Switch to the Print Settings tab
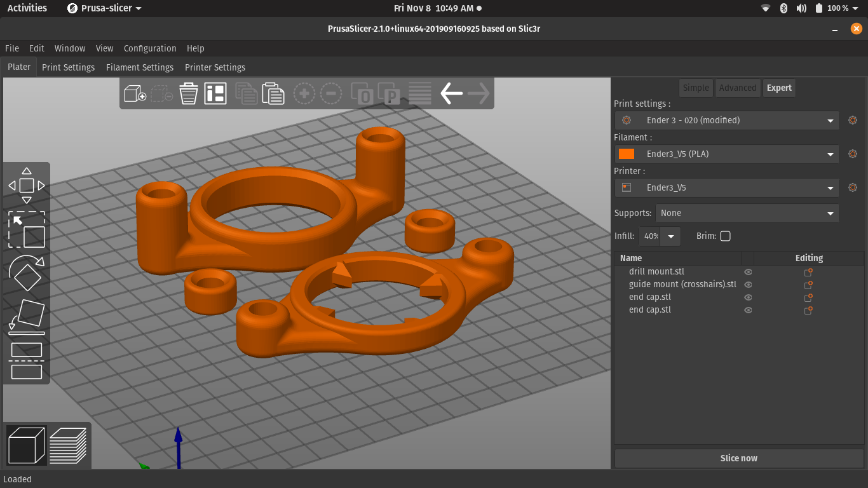 pyautogui.click(x=68, y=67)
